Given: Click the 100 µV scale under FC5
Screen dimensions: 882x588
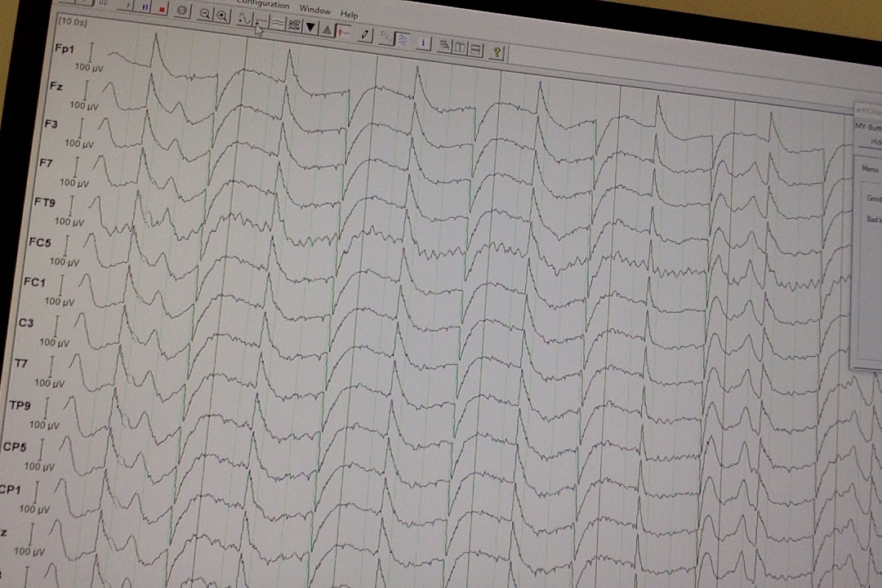Looking at the screenshot, I should tap(65, 261).
